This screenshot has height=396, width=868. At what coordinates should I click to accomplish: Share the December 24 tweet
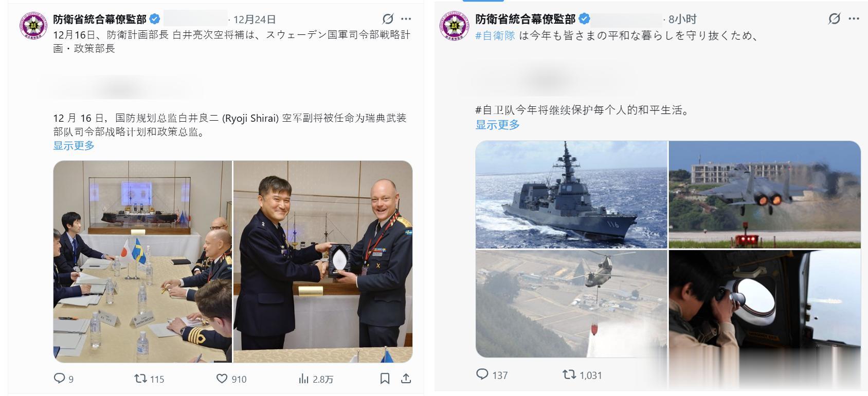click(x=406, y=379)
